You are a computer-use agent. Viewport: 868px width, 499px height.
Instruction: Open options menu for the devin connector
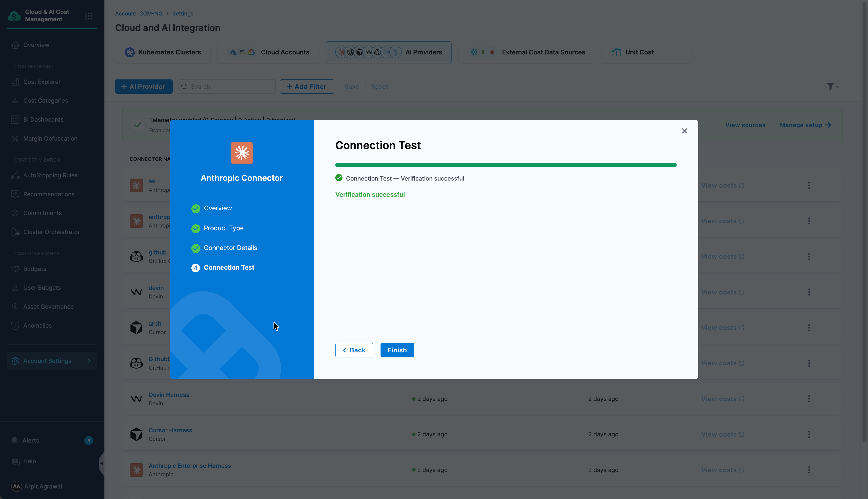[x=809, y=292]
